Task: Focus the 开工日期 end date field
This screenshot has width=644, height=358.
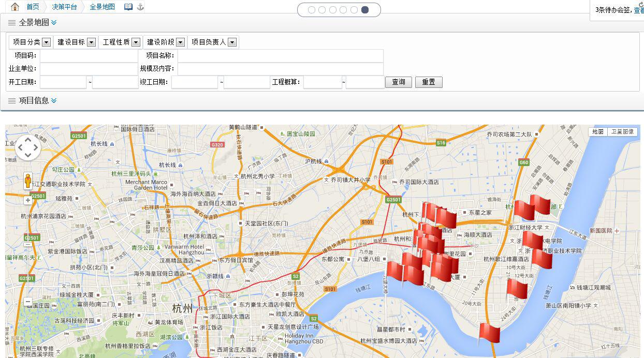Action: [x=115, y=82]
